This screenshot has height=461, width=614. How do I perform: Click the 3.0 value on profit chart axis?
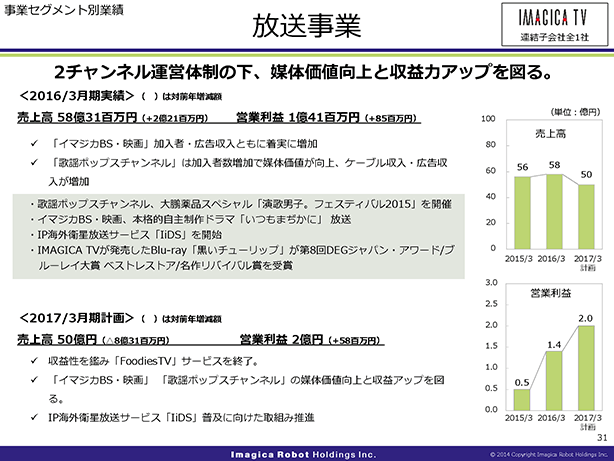click(x=491, y=282)
